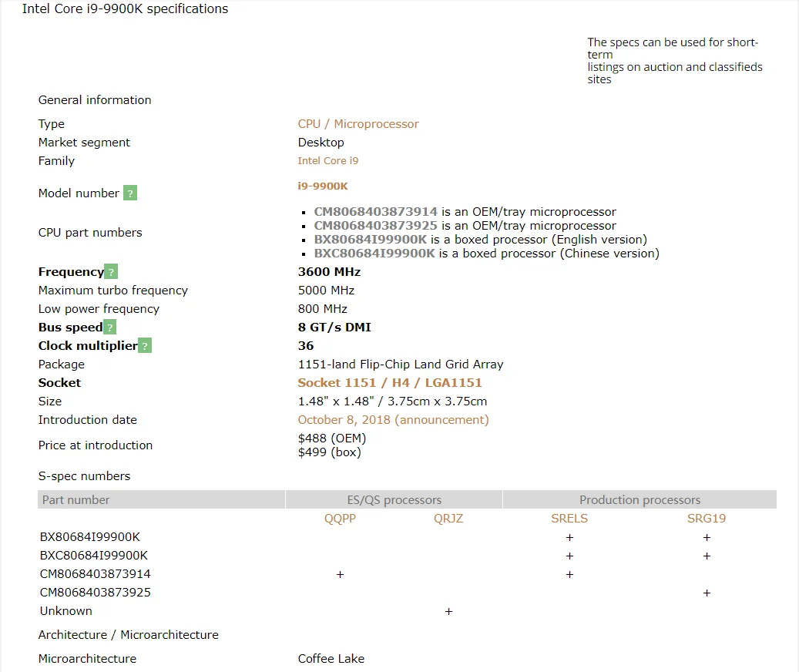This screenshot has height=672, width=799.
Task: Click the Production processors column header
Action: coord(640,499)
